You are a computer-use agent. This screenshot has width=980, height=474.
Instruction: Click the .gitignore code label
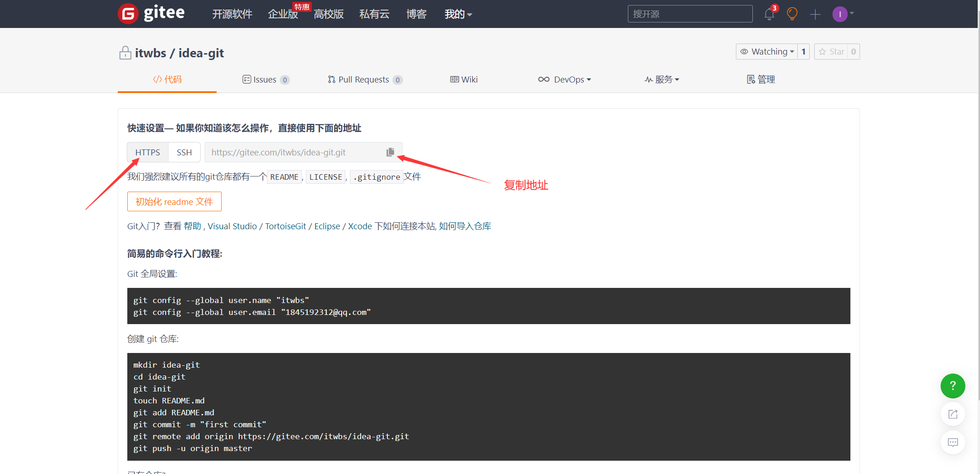click(x=376, y=177)
